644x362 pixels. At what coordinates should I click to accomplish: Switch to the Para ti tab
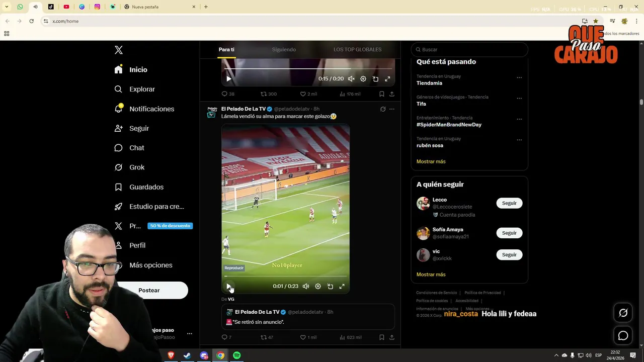point(226,49)
